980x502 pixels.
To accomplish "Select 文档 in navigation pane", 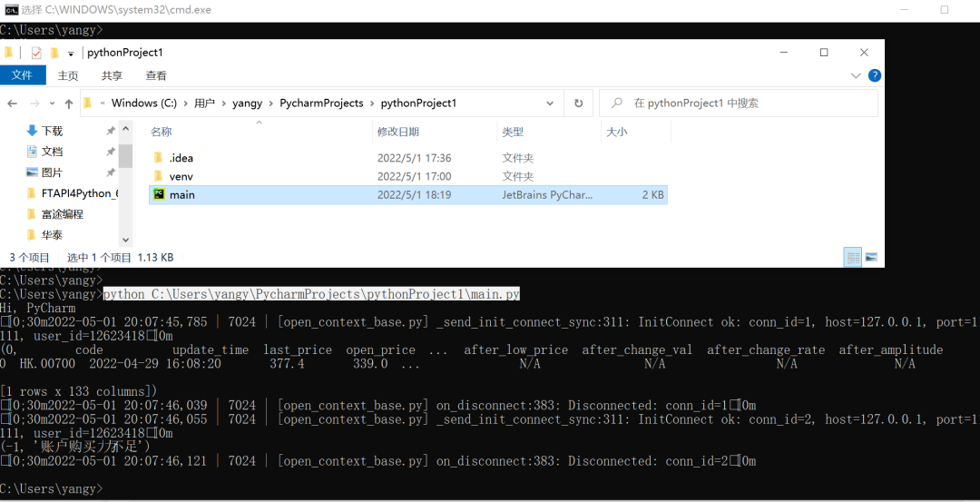I will coord(53,152).
